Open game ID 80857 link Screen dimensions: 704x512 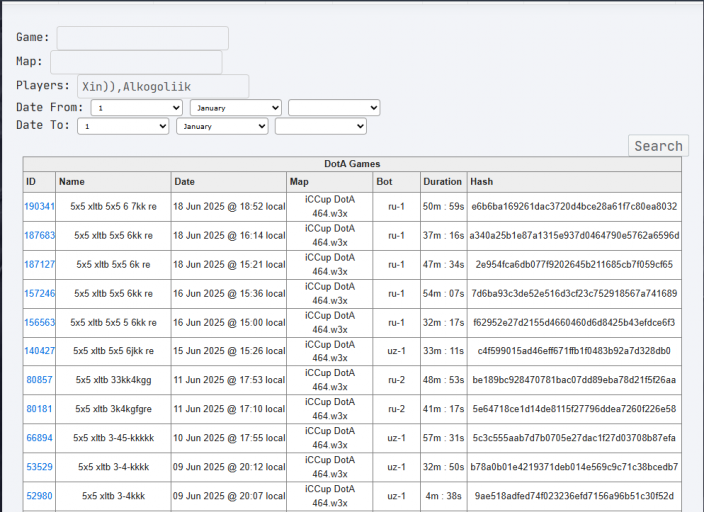click(40, 380)
